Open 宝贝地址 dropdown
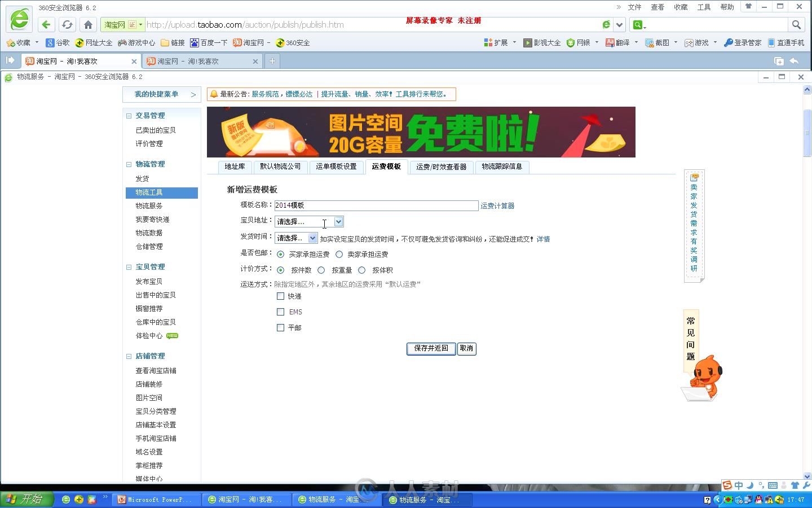 coord(309,222)
